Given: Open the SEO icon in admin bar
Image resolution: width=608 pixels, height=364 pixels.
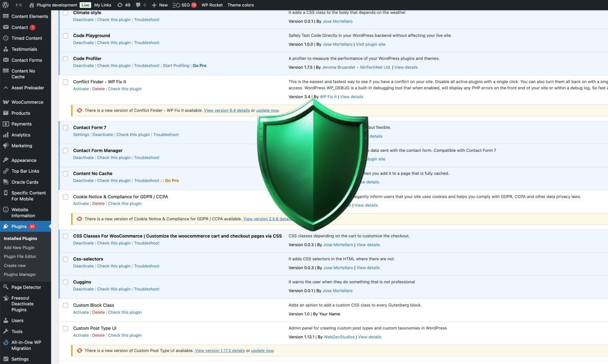Looking at the screenshot, I should [176, 5].
